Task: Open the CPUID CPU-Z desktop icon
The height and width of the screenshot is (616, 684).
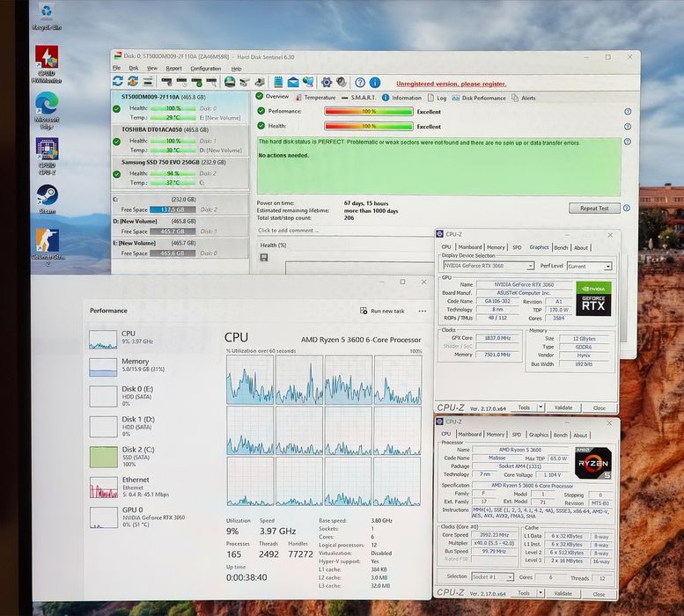Action: [x=47, y=157]
